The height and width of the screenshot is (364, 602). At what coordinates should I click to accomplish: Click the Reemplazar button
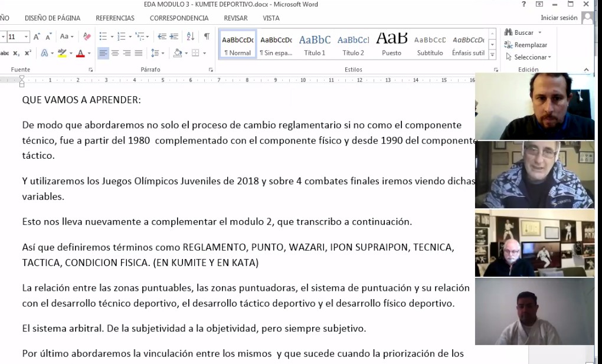[x=526, y=45]
